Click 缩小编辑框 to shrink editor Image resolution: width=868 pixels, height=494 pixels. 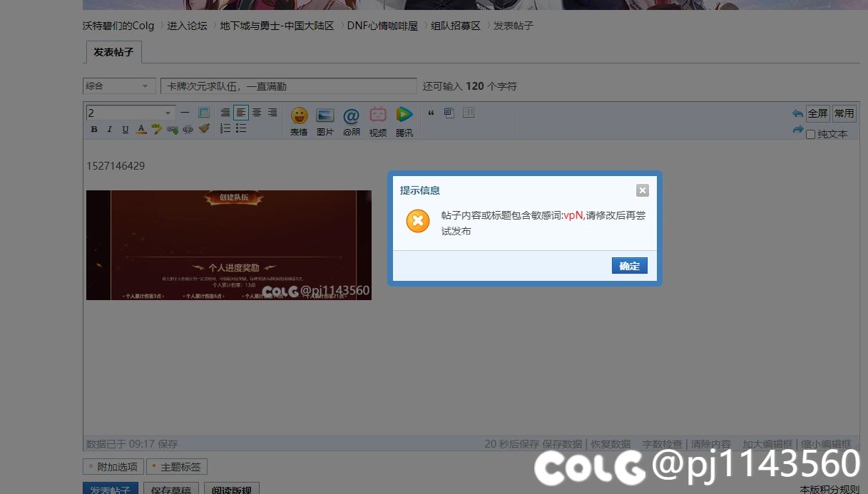[826, 444]
